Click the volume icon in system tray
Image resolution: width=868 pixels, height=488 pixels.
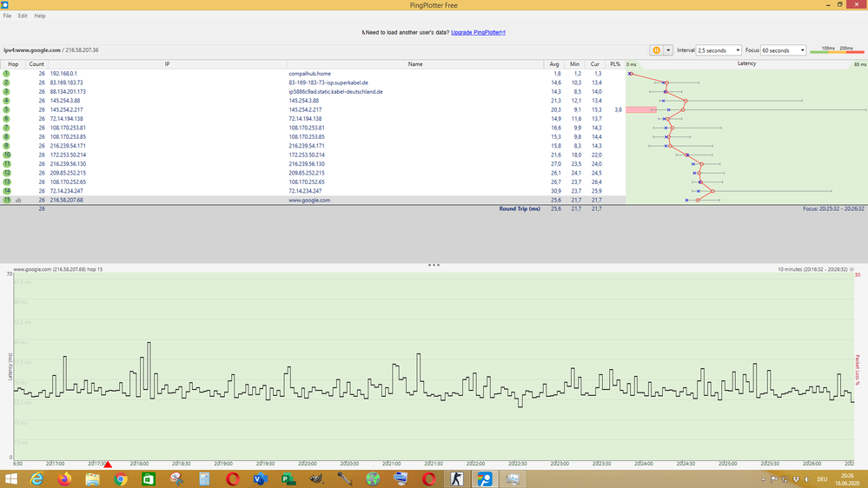point(806,479)
